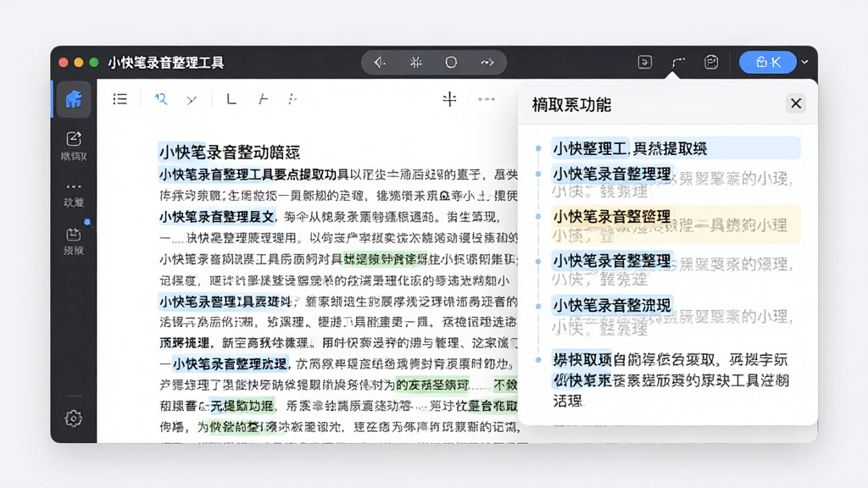868x488 pixels.
Task: Click the blue K button in the title bar
Action: pyautogui.click(x=768, y=62)
